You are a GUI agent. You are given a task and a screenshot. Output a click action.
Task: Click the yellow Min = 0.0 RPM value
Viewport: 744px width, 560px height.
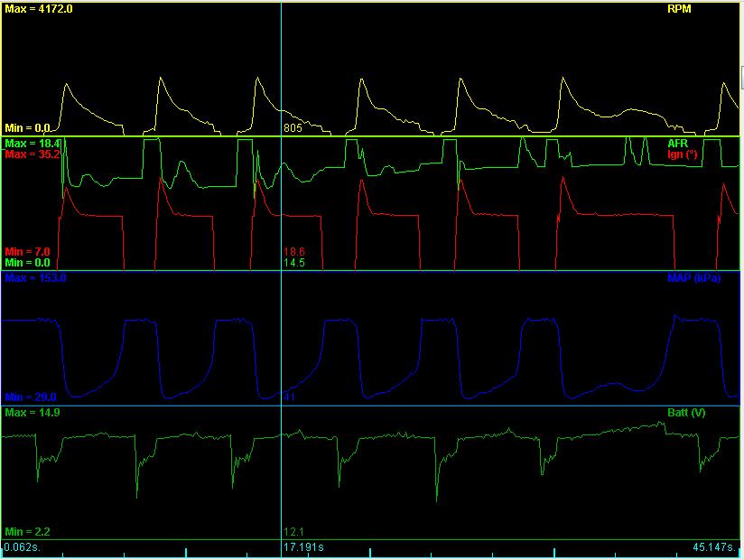[x=27, y=128]
